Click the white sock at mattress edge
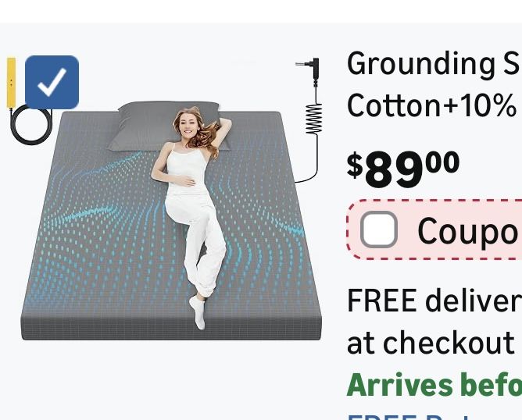The image size is (522, 420). click(198, 312)
